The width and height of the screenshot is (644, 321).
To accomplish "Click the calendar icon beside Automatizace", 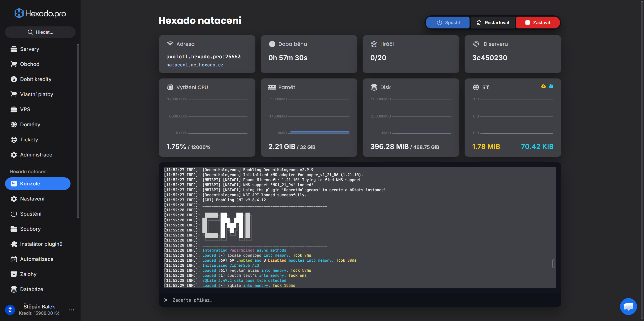I will [x=14, y=259].
